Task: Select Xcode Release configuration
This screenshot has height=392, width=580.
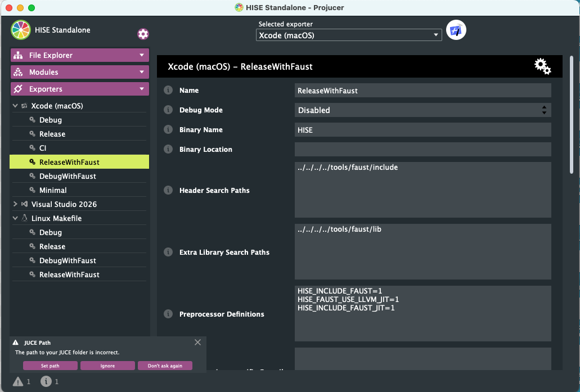Action: coord(79,134)
